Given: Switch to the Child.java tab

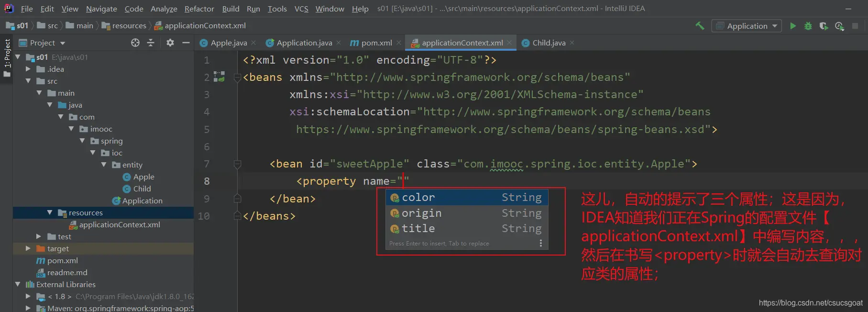Looking at the screenshot, I should pyautogui.click(x=549, y=43).
